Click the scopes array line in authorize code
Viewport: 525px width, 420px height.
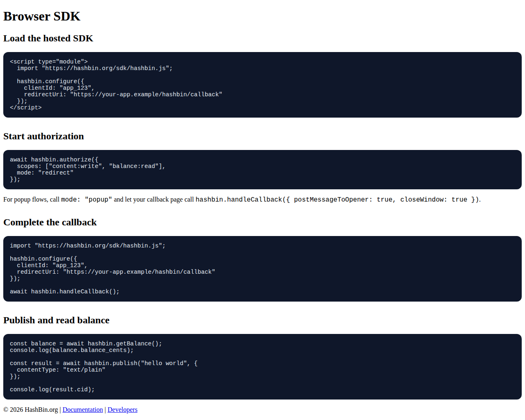pos(91,166)
